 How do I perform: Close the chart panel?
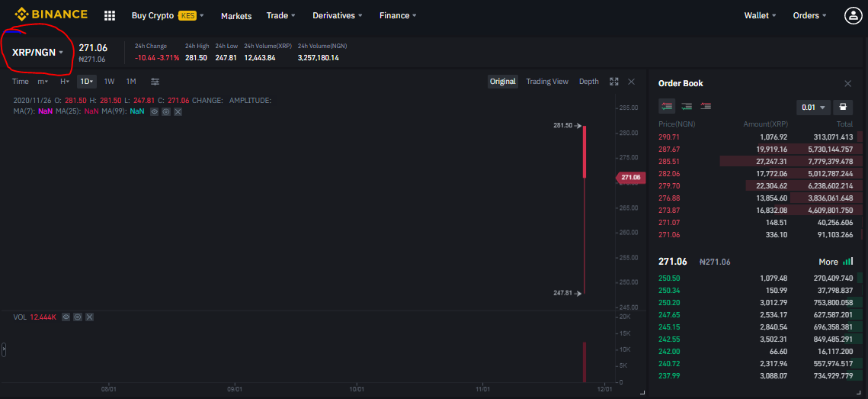[x=631, y=82]
